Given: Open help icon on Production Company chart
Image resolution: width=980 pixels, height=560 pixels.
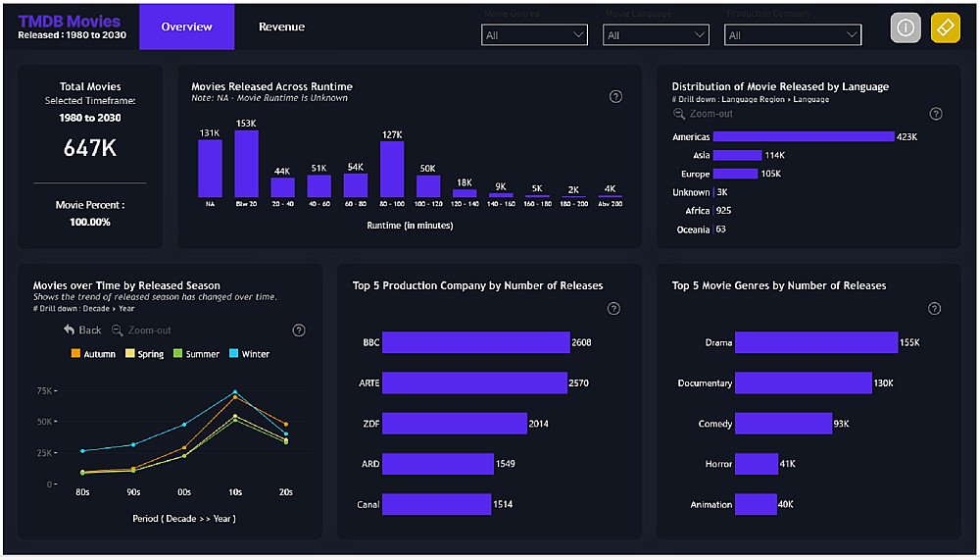Looking at the screenshot, I should pos(613,308).
